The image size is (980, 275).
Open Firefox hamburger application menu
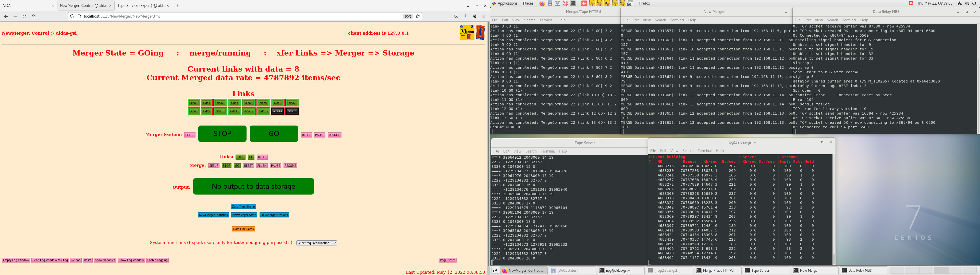coord(484,16)
